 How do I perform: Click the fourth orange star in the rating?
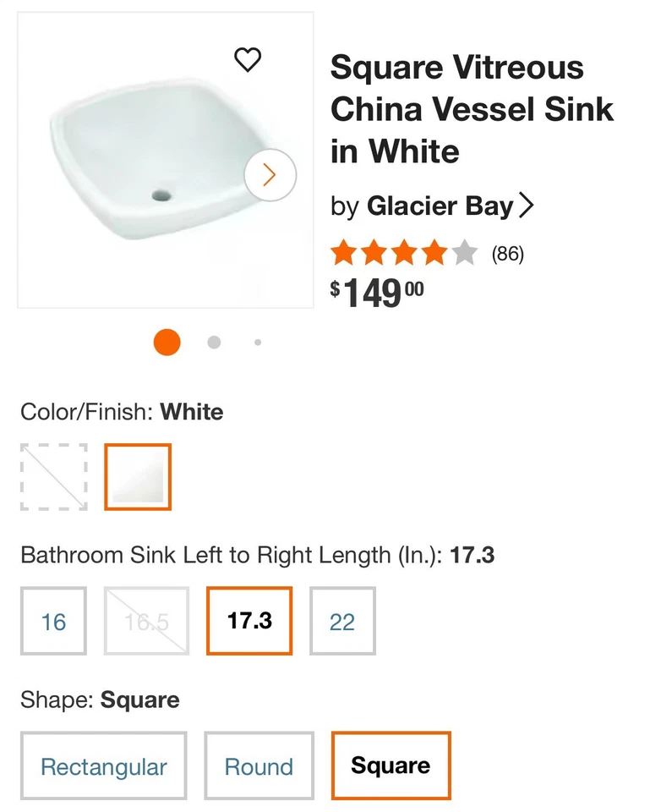(x=433, y=252)
